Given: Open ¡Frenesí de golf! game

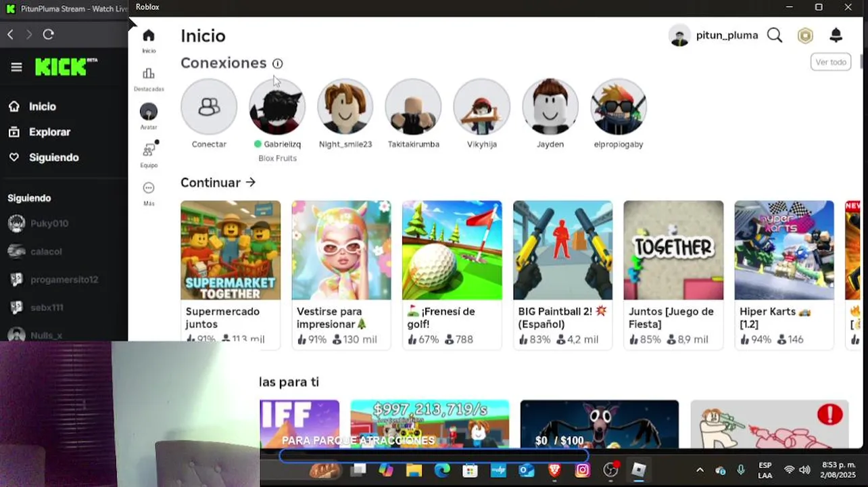Looking at the screenshot, I should [452, 274].
